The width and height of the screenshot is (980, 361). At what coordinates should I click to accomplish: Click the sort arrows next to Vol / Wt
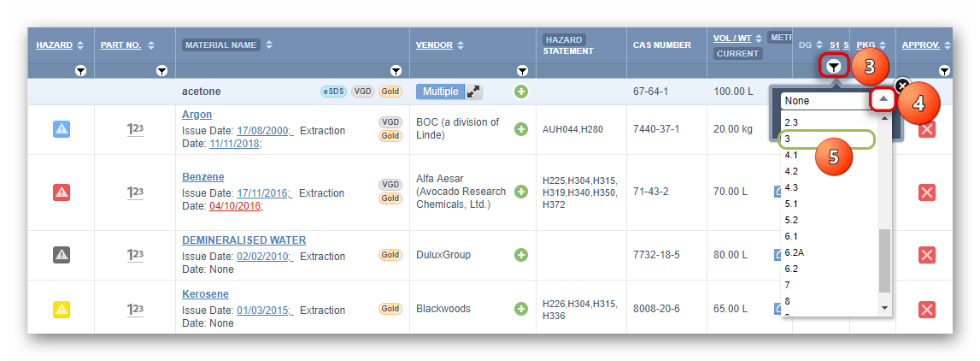click(x=759, y=38)
